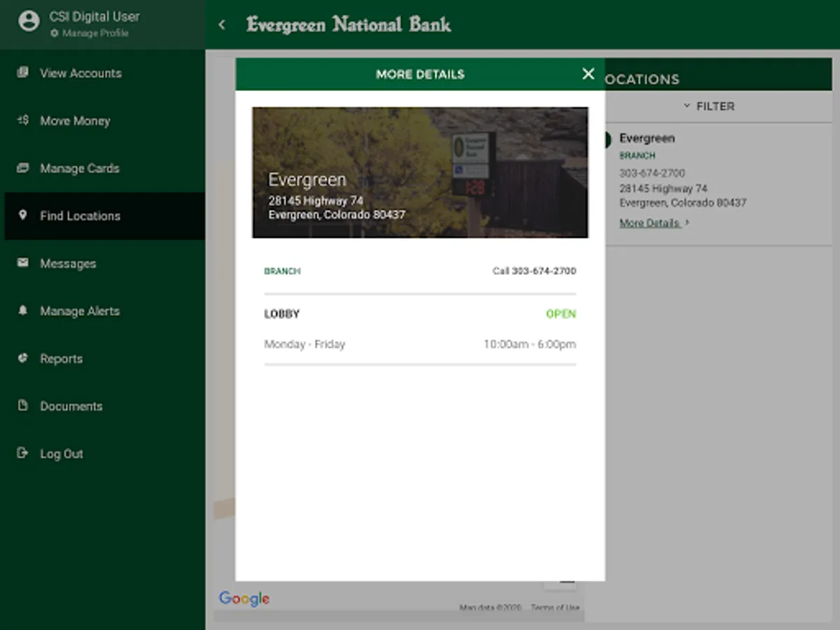Viewport: 840px width, 630px height.
Task: Click the MORE DETAILS dialog title
Action: coord(420,74)
